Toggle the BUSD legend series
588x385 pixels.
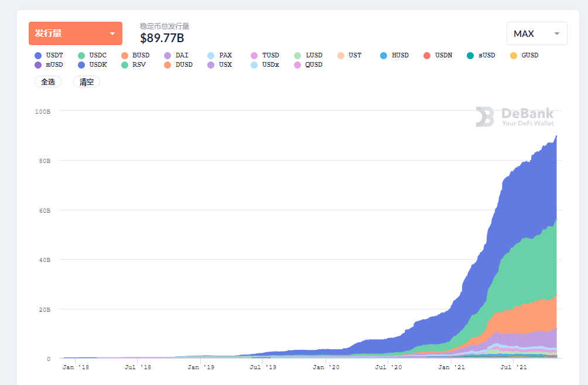point(135,55)
